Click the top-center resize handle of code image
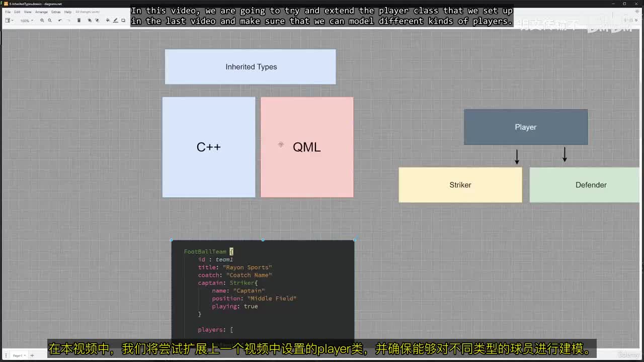This screenshot has height=362, width=644. pos(263,240)
